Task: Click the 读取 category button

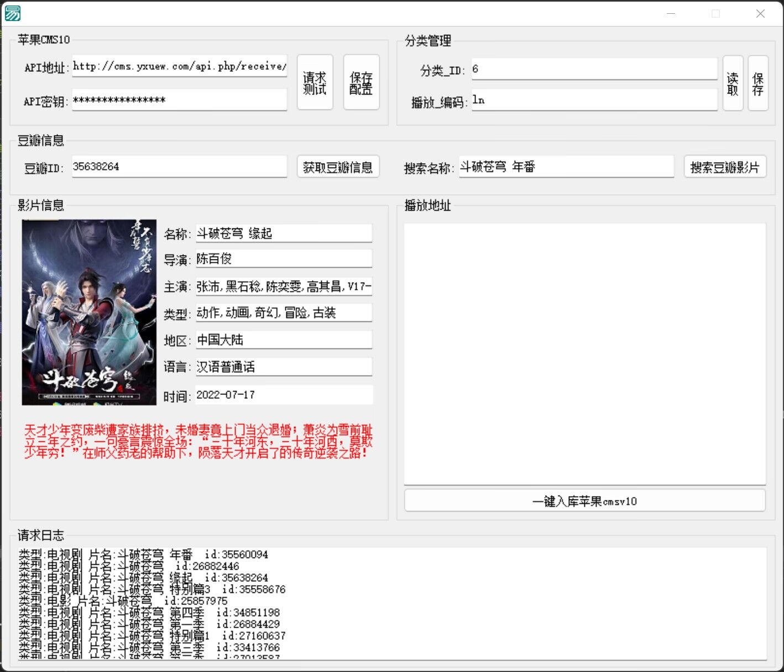Action: click(733, 84)
